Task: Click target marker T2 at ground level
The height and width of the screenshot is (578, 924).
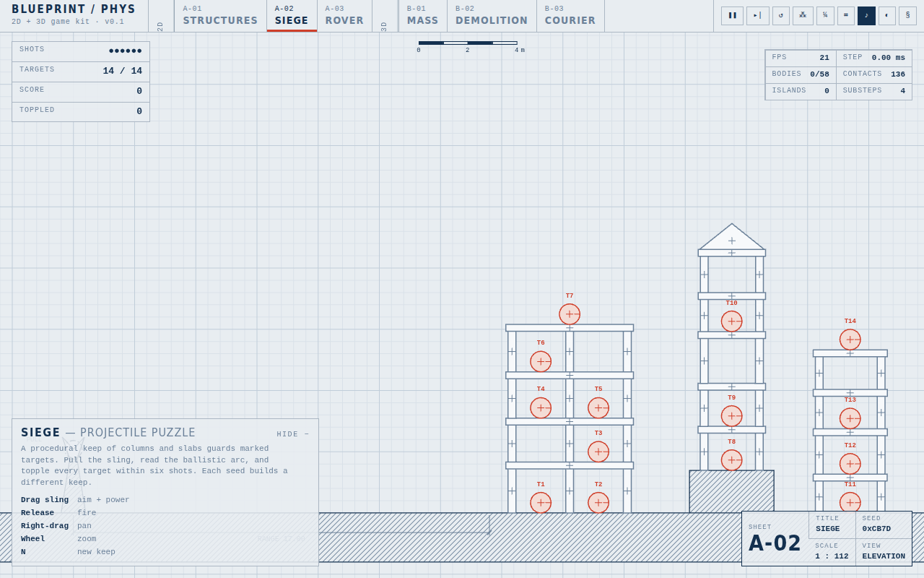Action: 598,503
